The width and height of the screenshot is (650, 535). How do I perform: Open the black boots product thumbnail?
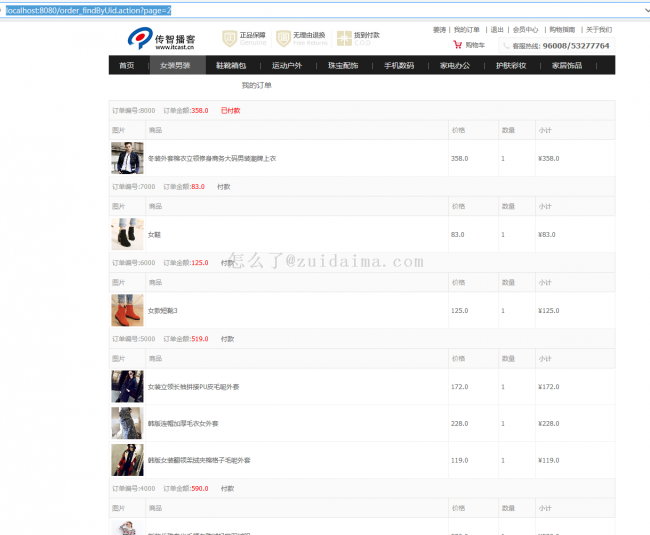(127, 234)
